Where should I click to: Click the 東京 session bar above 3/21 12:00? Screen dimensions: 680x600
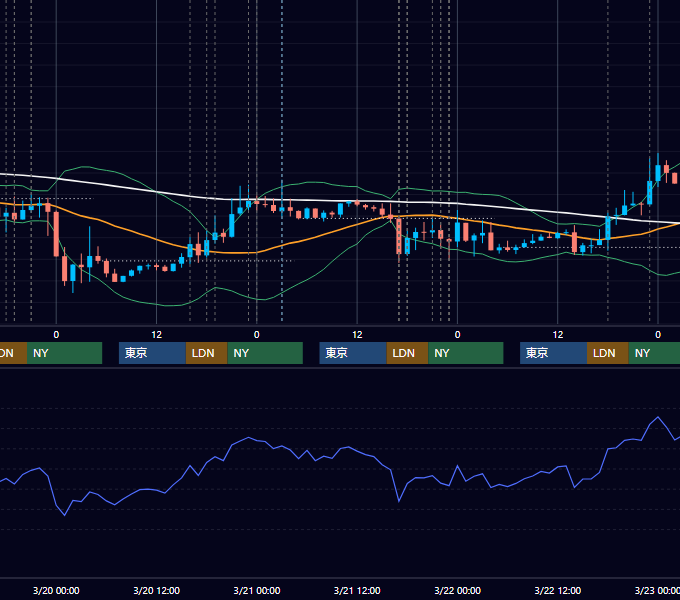tap(353, 353)
